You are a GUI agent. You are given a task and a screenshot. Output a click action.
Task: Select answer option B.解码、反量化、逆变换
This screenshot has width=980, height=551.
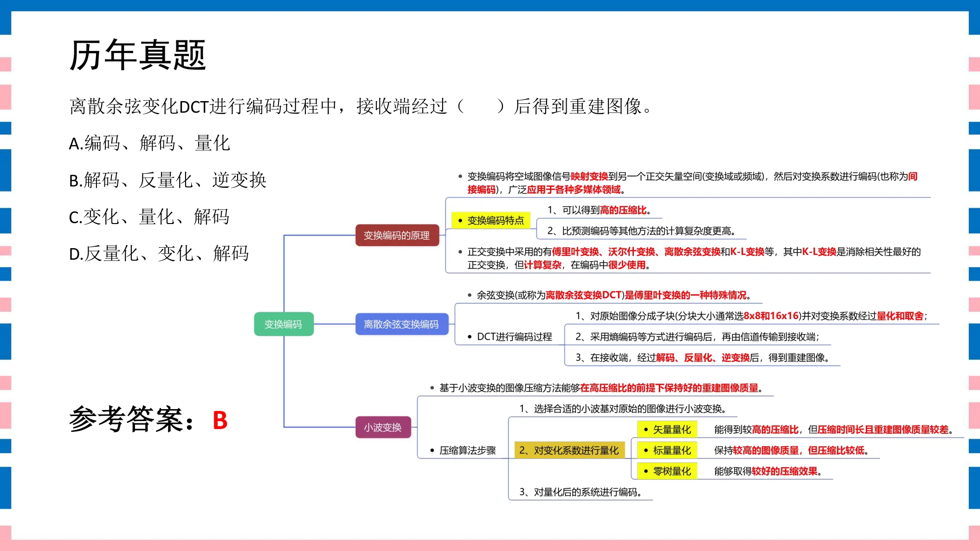pos(168,180)
